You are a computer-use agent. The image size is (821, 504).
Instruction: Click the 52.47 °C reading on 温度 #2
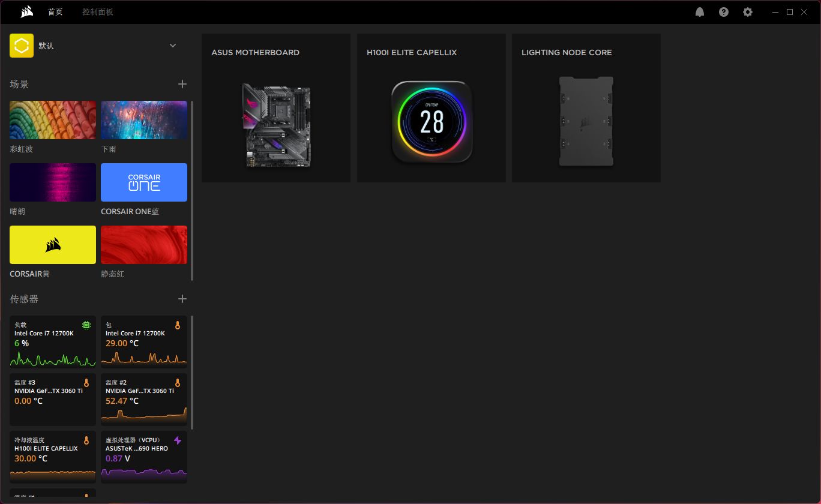122,401
